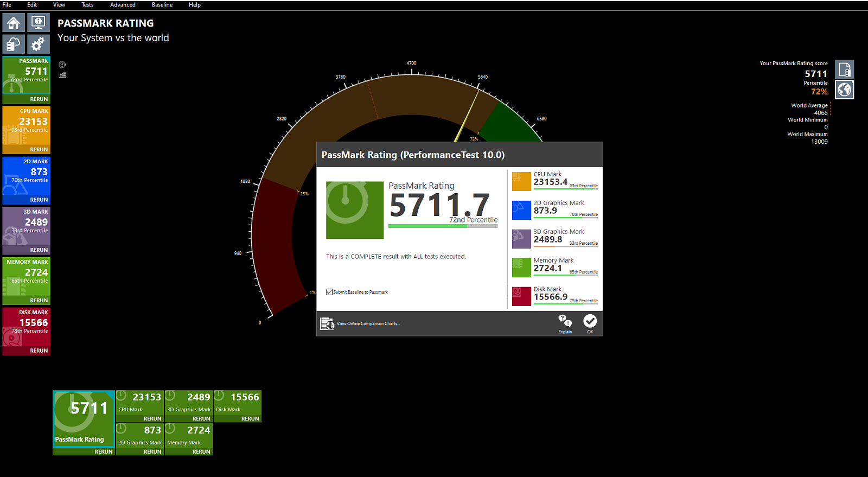Click RERUN under the bottom Memory Mark tile
This screenshot has height=477, width=868.
pos(201,451)
